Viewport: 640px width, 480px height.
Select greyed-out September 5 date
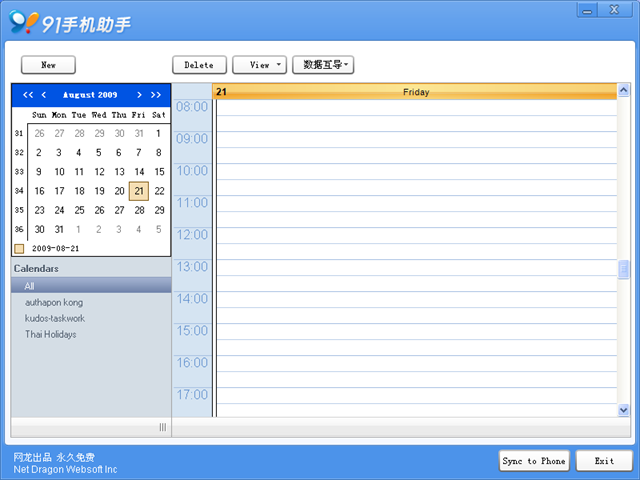tap(158, 229)
